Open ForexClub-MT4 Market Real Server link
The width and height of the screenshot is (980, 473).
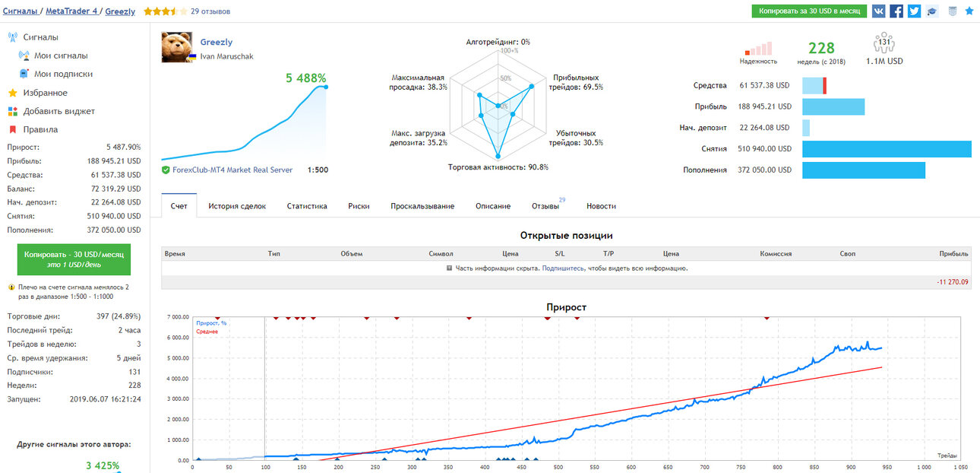coord(232,170)
